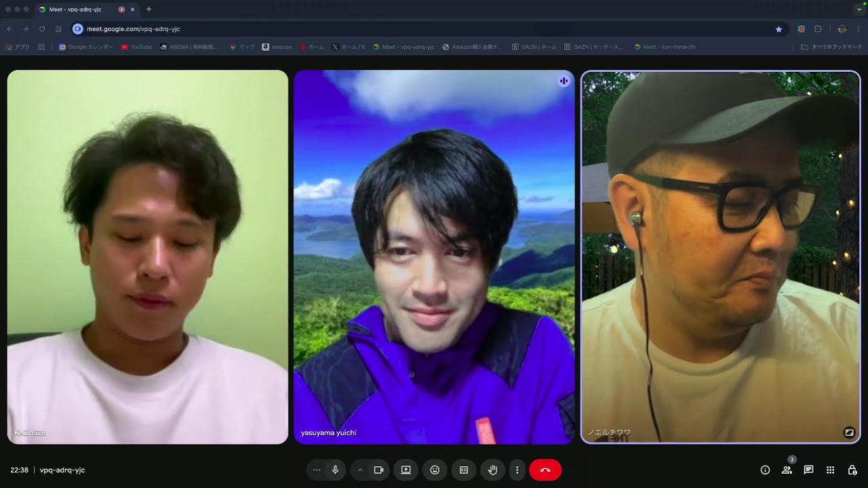This screenshot has height=488, width=868.
Task: Mute the microphone in Meet
Action: coord(335,470)
